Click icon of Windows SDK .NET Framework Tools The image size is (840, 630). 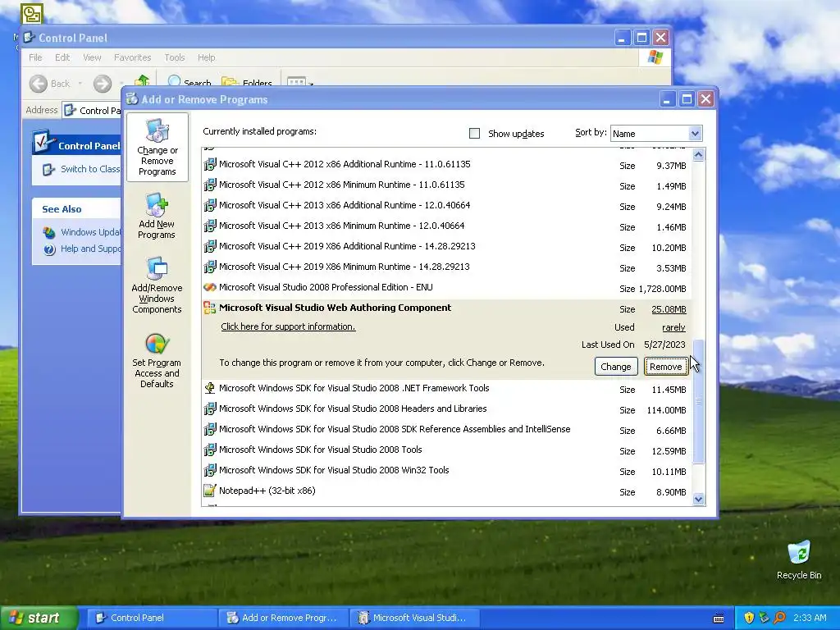(x=210, y=388)
